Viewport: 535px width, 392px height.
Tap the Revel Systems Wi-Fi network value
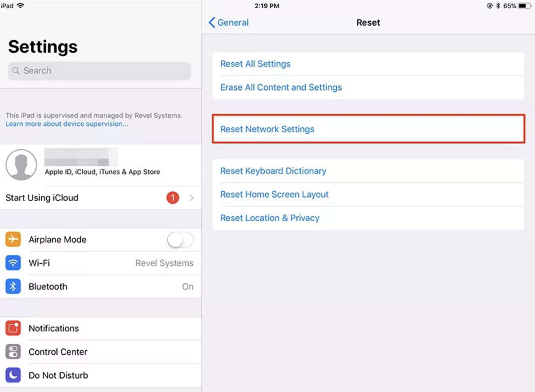tap(164, 263)
